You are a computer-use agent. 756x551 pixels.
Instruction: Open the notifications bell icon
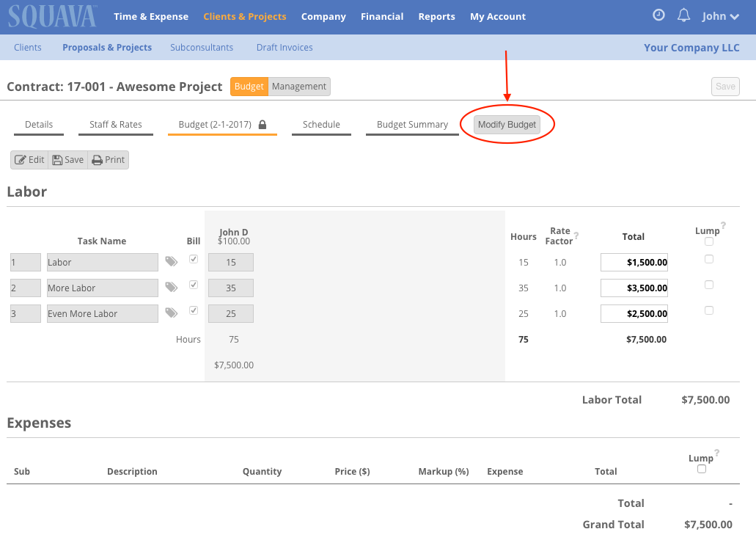[683, 15]
